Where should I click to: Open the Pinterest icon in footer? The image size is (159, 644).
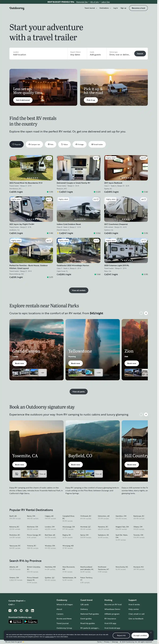coord(27,610)
